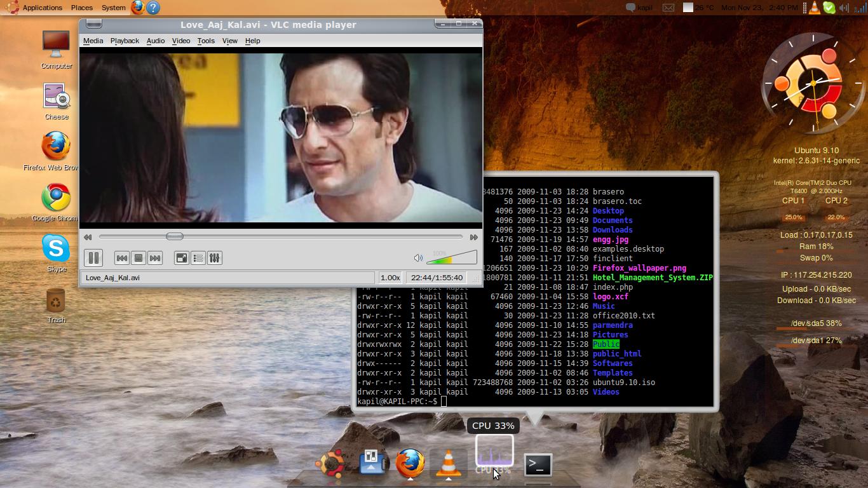Click the terminal command prompt line
The width and height of the screenshot is (868, 488).
[535, 402]
